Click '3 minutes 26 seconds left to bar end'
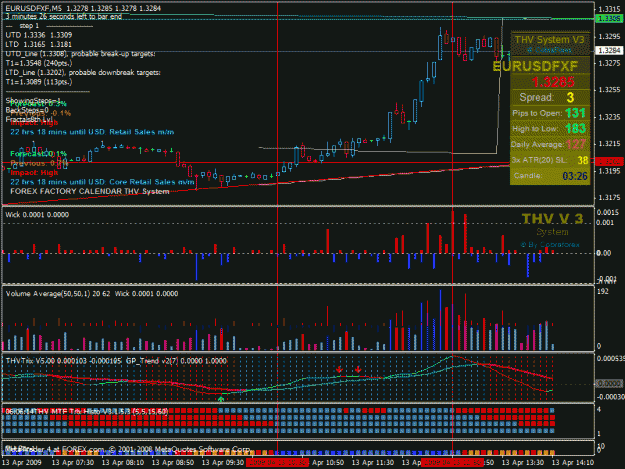Image resolution: width=625 pixels, height=469 pixels. click(x=64, y=17)
